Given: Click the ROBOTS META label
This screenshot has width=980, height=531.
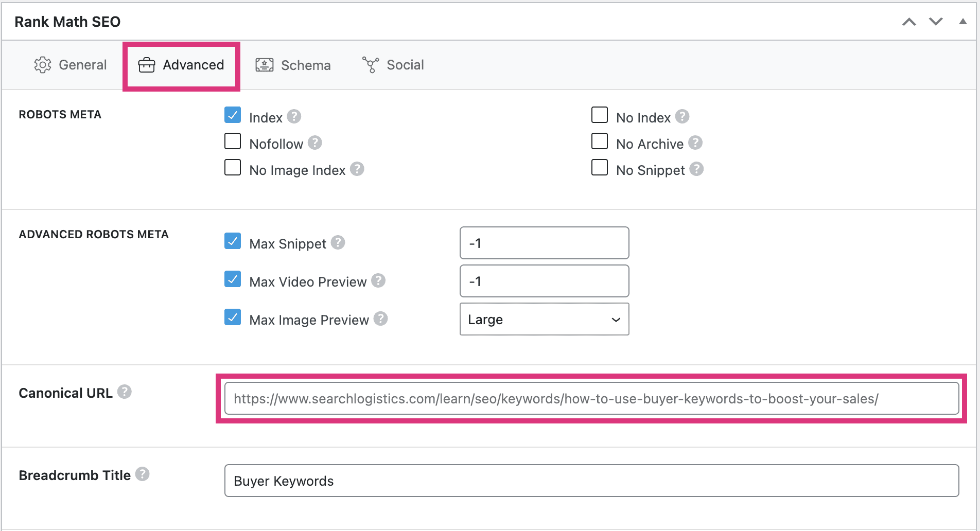Looking at the screenshot, I should [x=60, y=114].
